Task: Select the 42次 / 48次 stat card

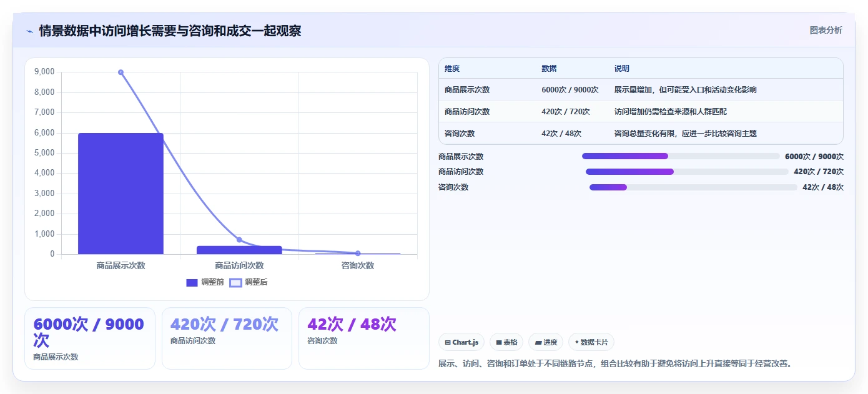Action: pos(364,338)
